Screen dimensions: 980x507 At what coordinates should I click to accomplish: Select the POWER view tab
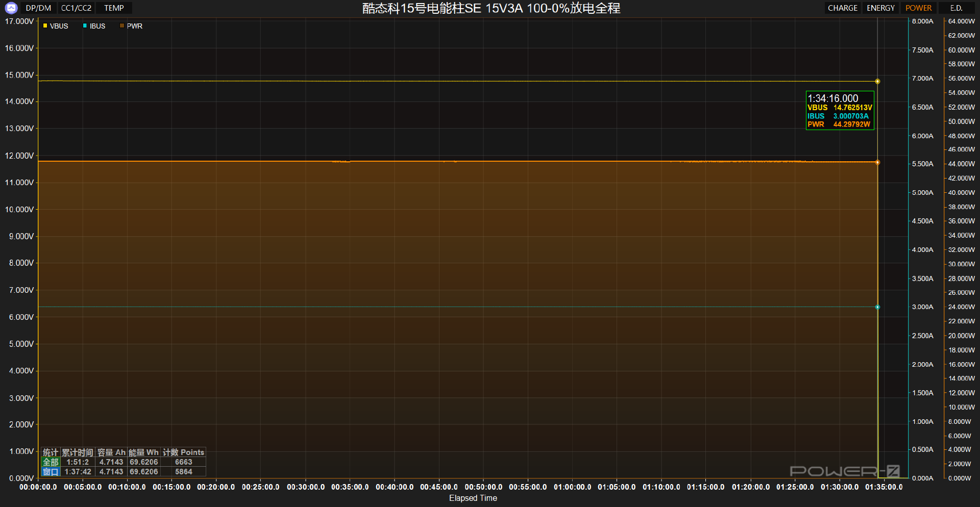pos(918,8)
